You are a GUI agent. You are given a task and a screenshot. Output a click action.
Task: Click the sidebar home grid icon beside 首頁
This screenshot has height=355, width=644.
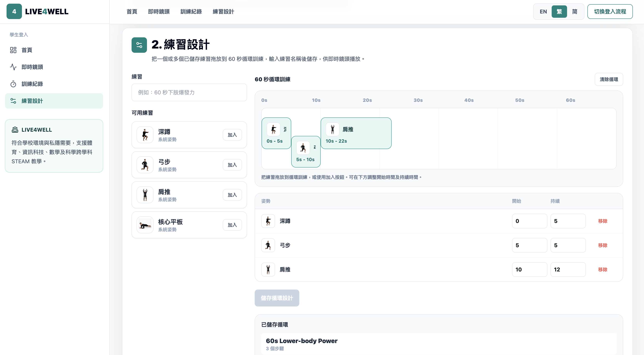tap(13, 50)
